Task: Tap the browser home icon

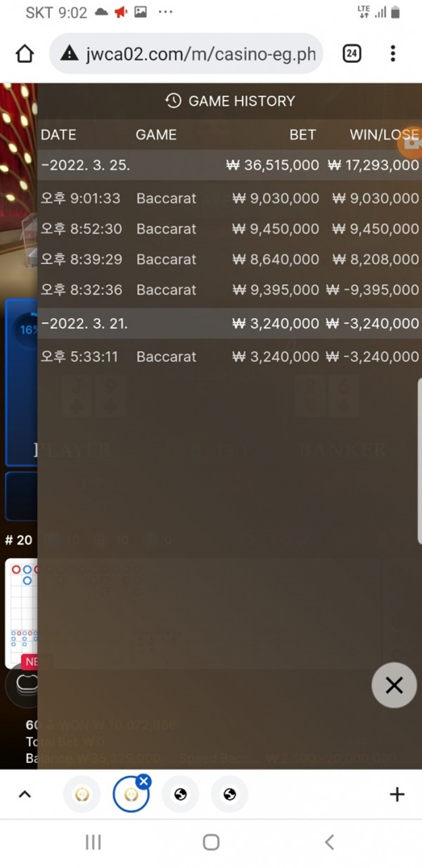Action: (24, 53)
